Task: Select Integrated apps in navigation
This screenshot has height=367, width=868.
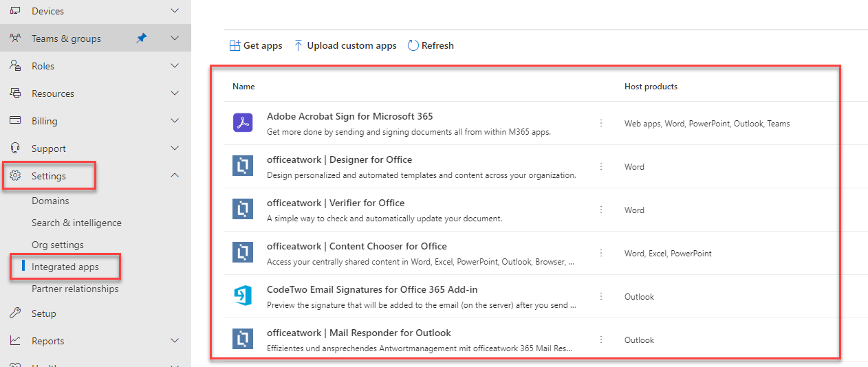Action: pos(65,267)
